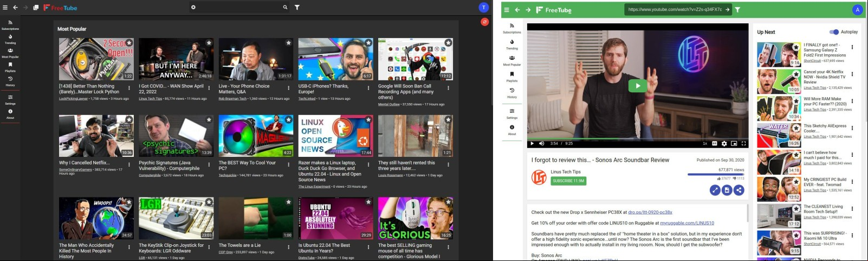The image size is (868, 261).
Task: Open options menu for USB-C iPhones video
Action: (x=368, y=88)
